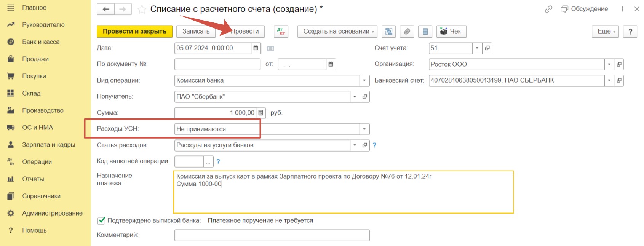This screenshot has height=246, width=644.
Task: Click the favorite star icon near title
Action: click(x=142, y=10)
